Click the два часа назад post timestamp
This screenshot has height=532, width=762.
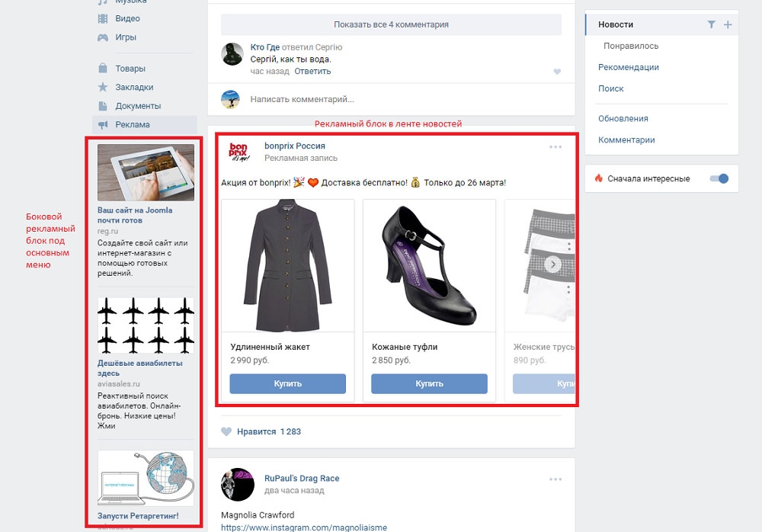[294, 491]
